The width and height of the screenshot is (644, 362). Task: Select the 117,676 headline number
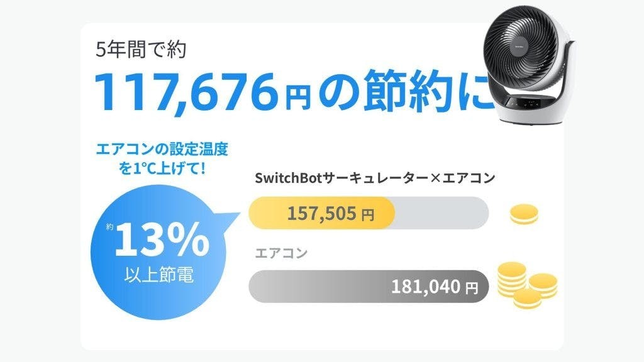[x=185, y=92]
